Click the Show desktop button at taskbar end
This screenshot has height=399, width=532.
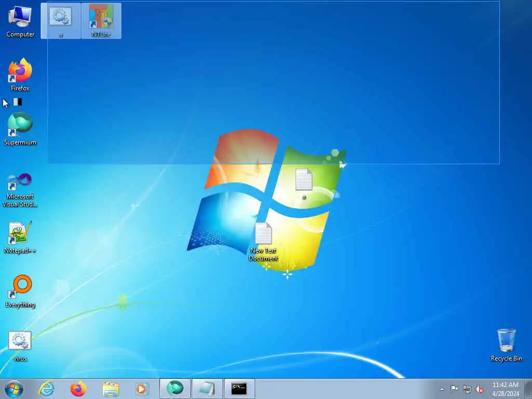pyautogui.click(x=528, y=389)
